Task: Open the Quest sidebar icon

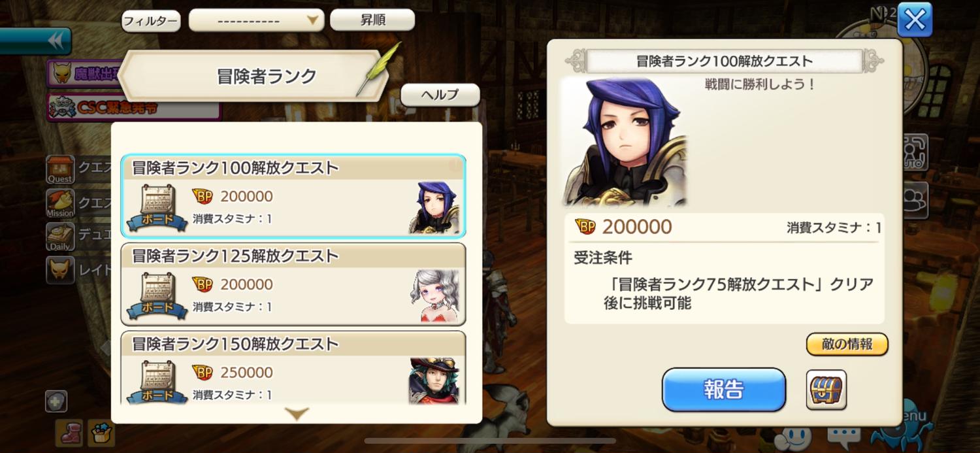Action: point(60,169)
